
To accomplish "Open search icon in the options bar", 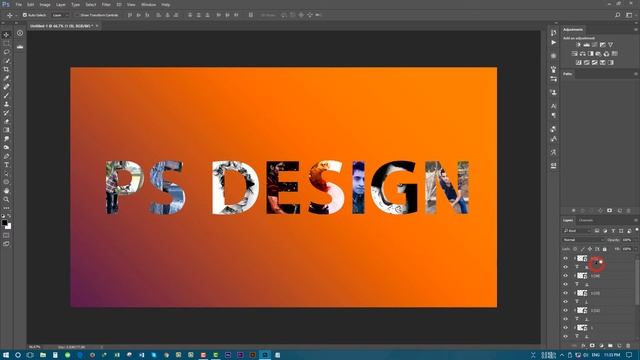I will [x=618, y=15].
